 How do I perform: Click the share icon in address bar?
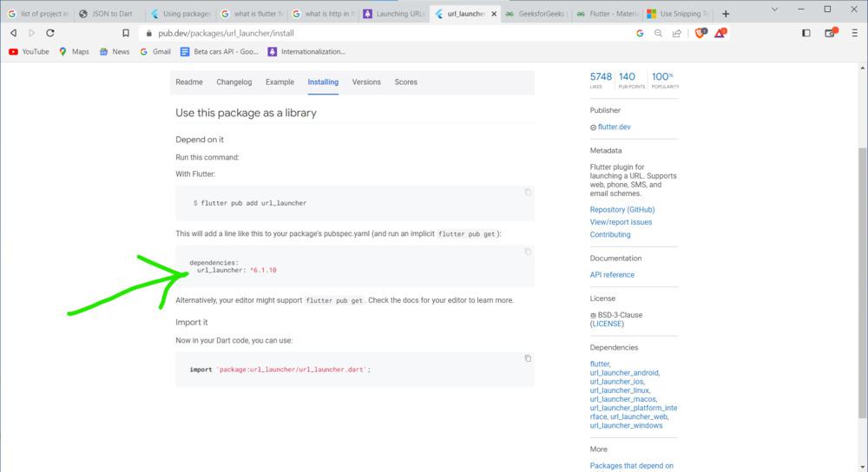click(x=676, y=33)
